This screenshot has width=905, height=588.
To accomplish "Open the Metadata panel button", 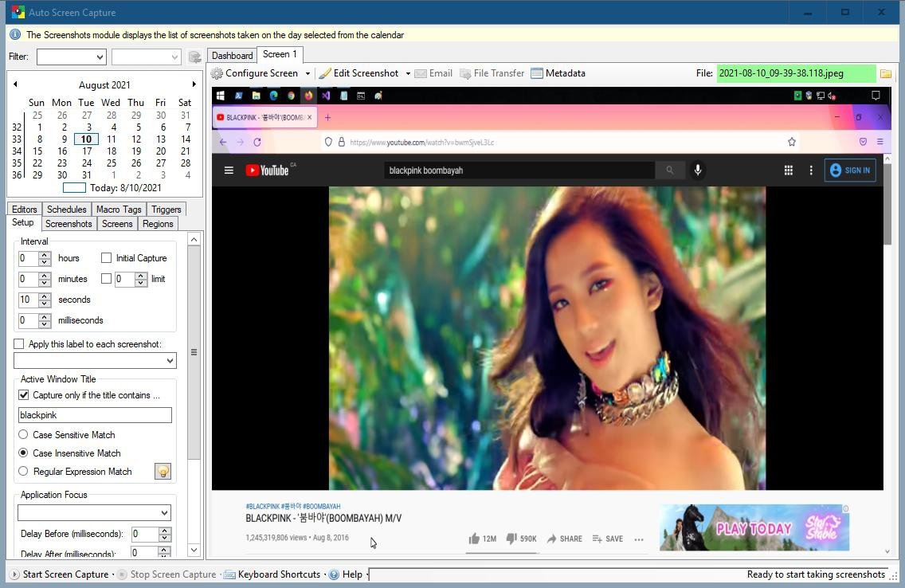I will [558, 73].
